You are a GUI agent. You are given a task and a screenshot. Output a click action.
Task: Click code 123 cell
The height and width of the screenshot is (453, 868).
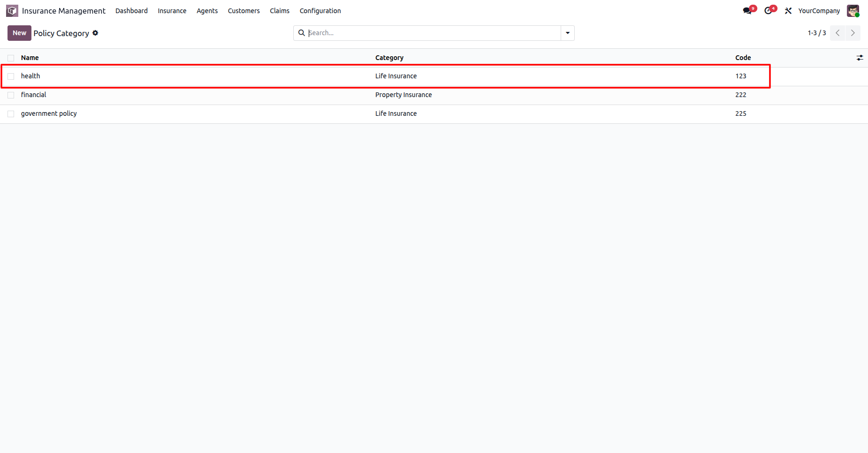click(x=741, y=76)
